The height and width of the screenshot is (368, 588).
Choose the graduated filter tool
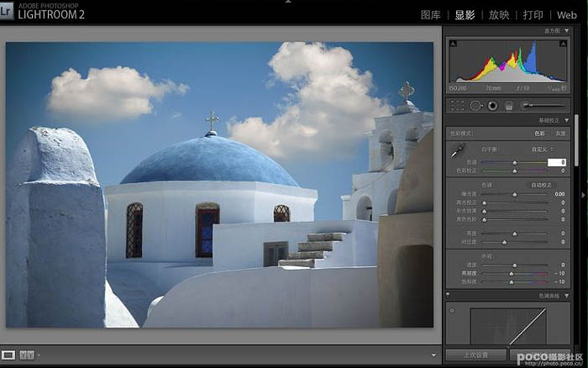tap(507, 105)
